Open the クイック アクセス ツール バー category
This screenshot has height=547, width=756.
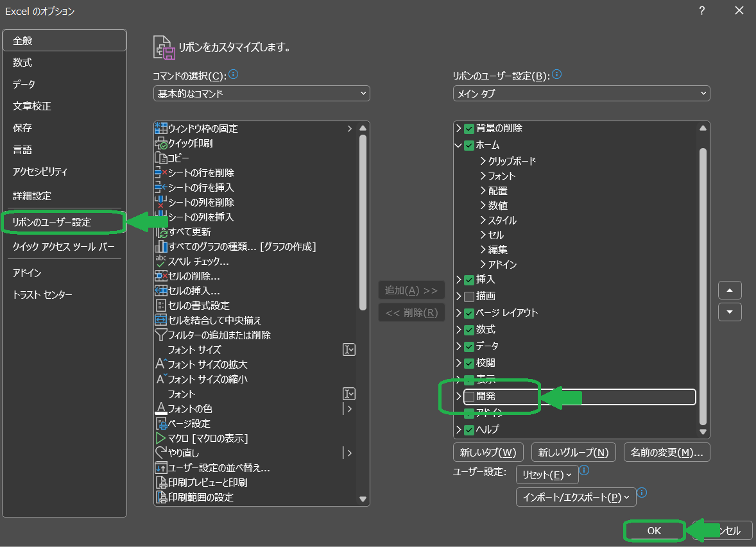65,247
